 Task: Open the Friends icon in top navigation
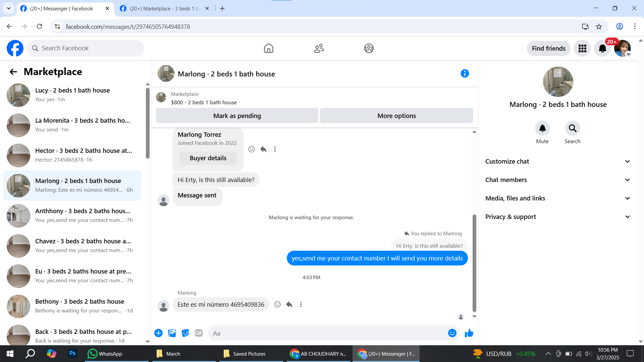tap(319, 48)
